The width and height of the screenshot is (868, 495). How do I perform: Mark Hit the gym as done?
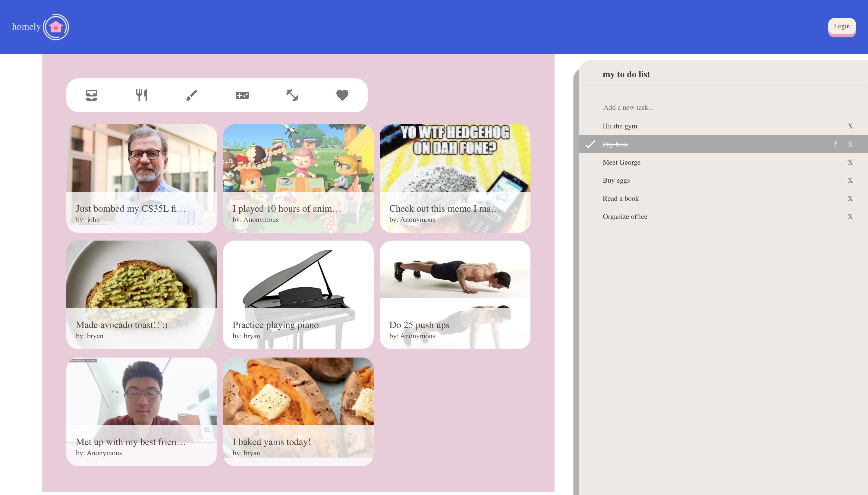(620, 126)
